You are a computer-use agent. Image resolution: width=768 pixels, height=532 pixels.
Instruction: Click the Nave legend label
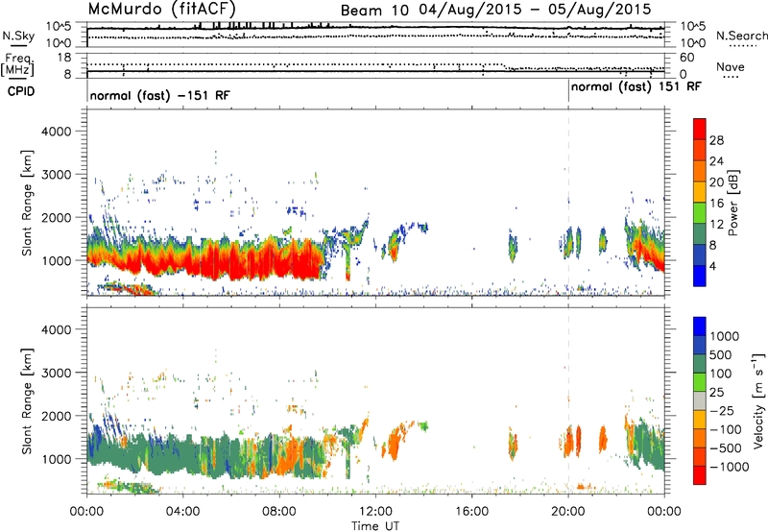pyautogui.click(x=731, y=67)
